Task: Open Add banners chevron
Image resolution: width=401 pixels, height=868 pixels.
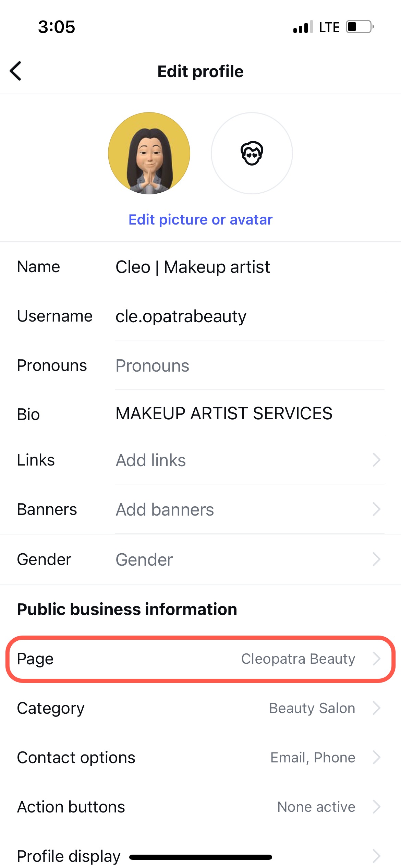Action: 376,509
